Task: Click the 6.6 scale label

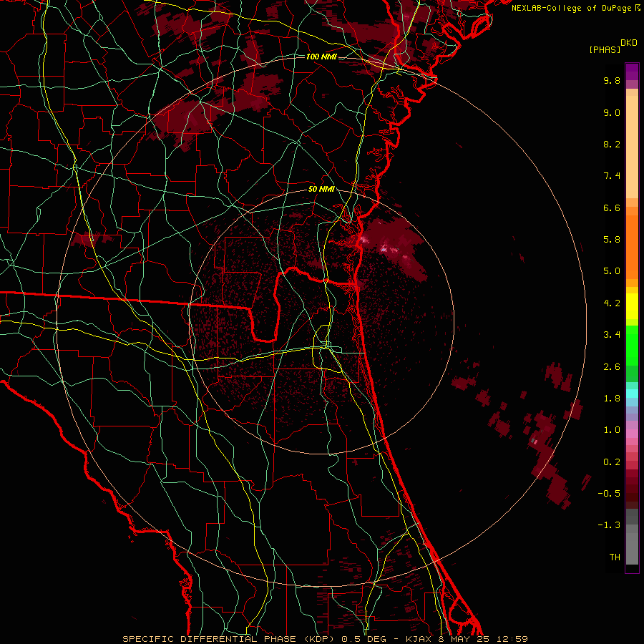Action: pos(612,208)
